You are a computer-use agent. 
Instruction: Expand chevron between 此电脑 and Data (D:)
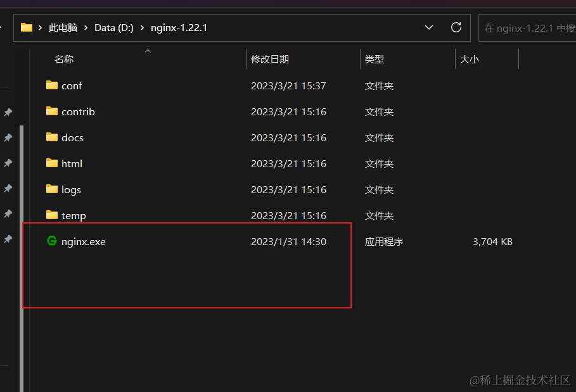(86, 27)
